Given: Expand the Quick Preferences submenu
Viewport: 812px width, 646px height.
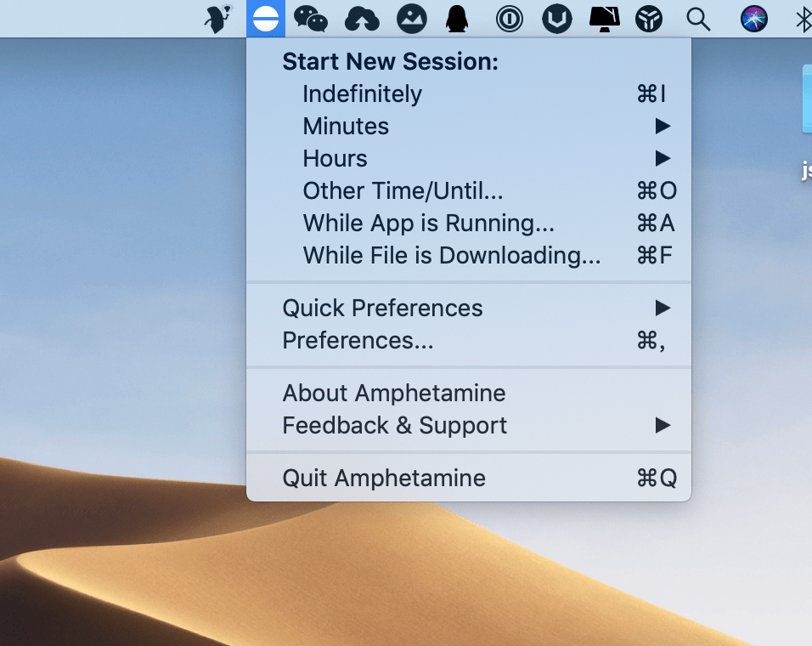Looking at the screenshot, I should pos(469,308).
